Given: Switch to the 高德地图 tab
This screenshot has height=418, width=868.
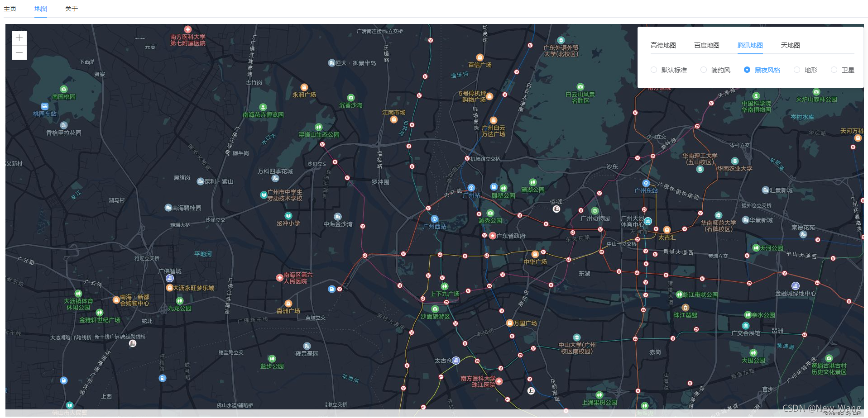Looking at the screenshot, I should point(663,45).
